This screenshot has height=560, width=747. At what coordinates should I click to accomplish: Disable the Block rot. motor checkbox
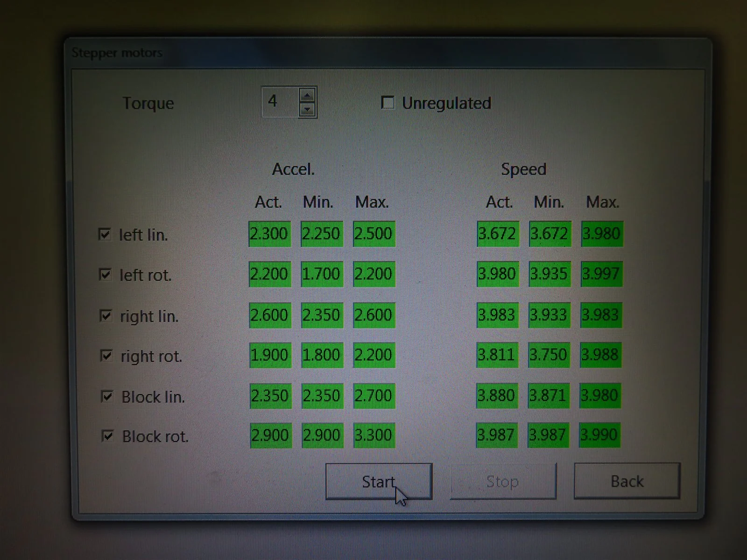pos(107,436)
